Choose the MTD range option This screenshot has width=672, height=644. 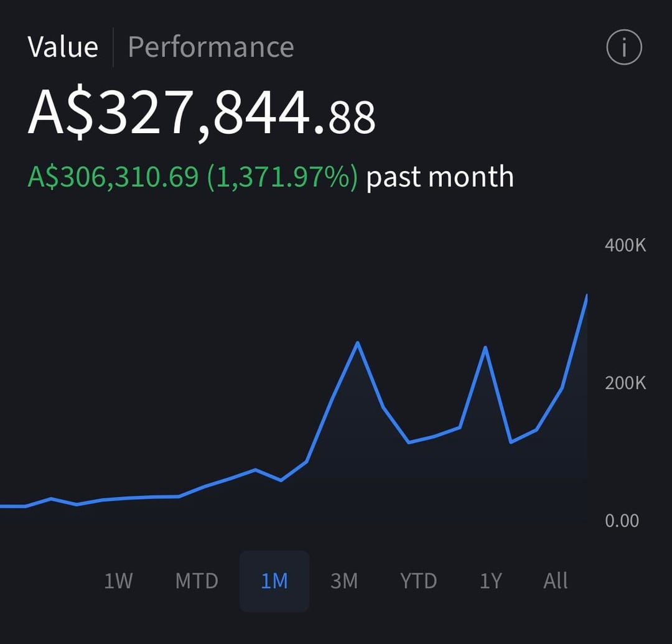point(197,581)
